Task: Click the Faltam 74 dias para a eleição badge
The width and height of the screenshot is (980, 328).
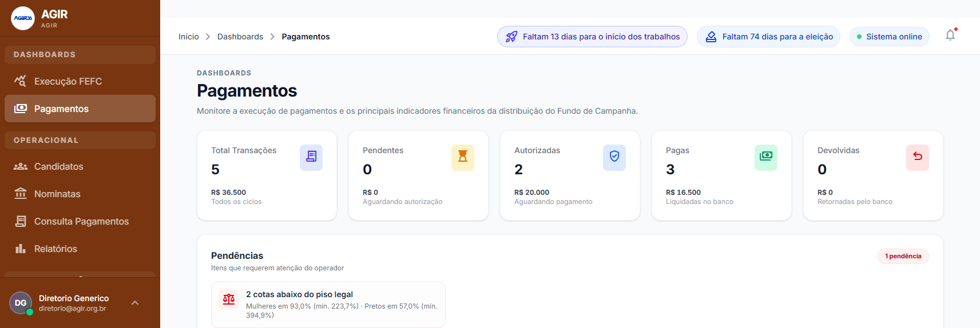Action: (x=768, y=37)
